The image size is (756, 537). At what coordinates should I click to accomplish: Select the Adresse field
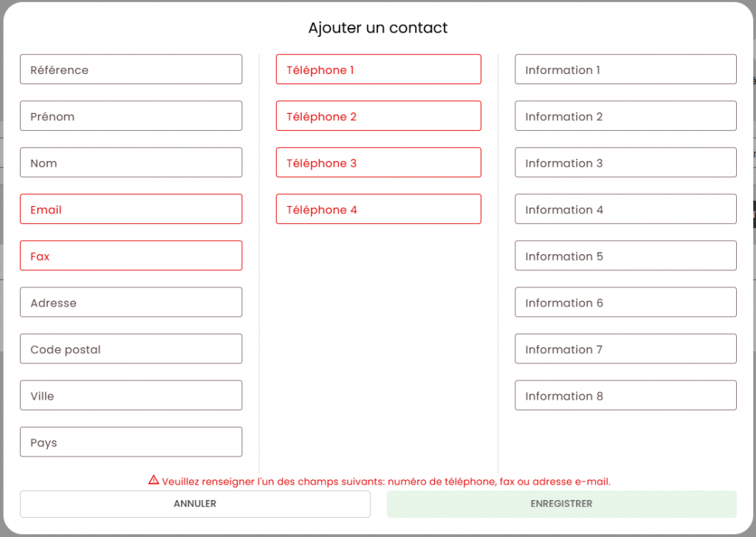(x=131, y=302)
